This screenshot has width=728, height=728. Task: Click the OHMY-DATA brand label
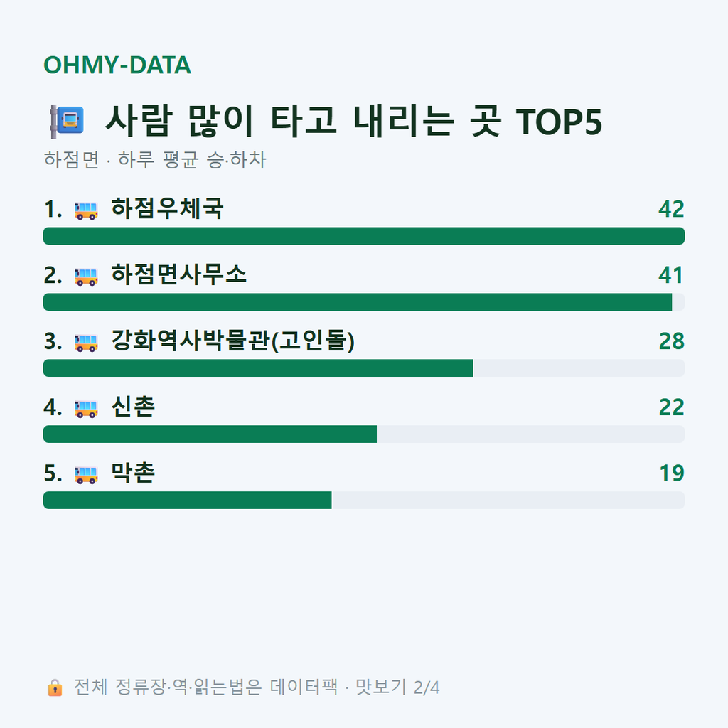(117, 65)
